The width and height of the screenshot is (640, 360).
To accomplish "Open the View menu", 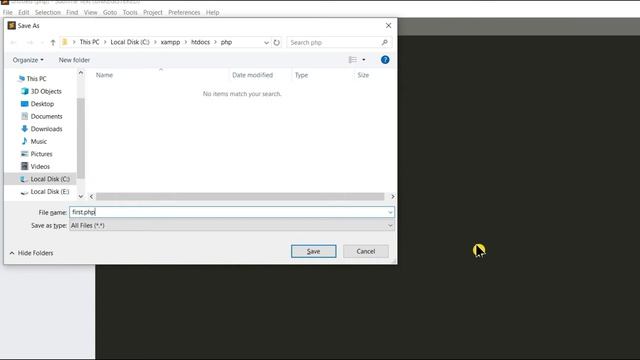I will click(90, 12).
